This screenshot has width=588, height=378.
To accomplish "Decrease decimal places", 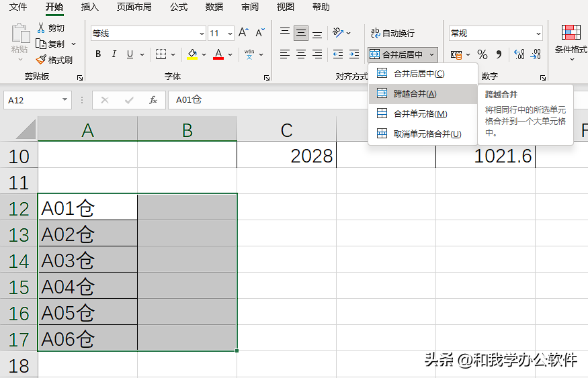I will (x=536, y=54).
